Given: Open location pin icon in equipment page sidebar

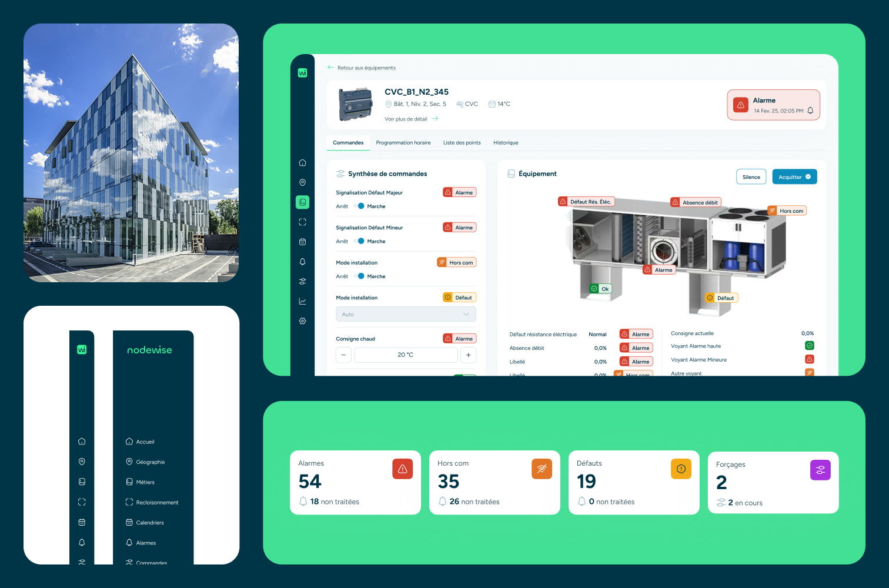Looking at the screenshot, I should [x=302, y=182].
